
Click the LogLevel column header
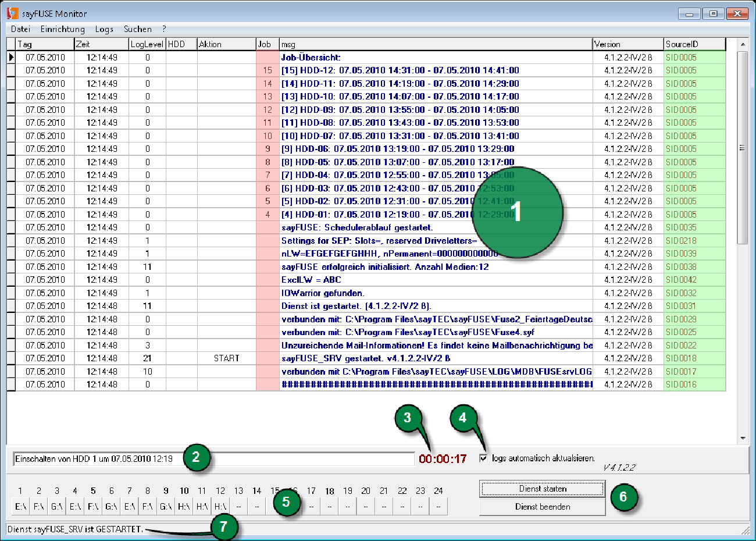coord(147,44)
